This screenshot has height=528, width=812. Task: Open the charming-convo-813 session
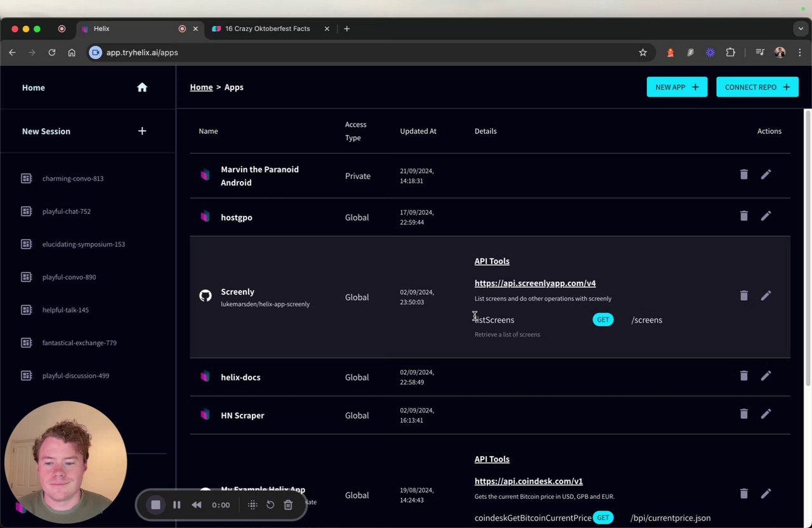tap(73, 178)
